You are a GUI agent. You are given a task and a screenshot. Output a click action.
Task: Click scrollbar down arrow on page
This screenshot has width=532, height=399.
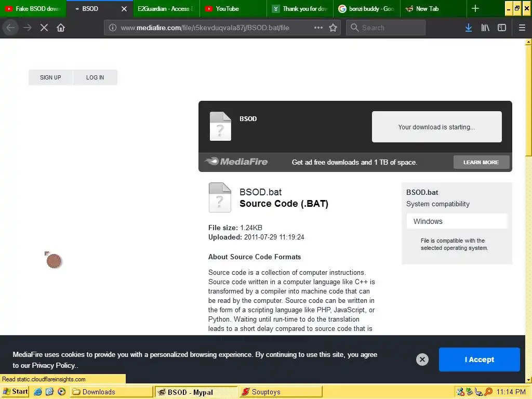pos(528,380)
